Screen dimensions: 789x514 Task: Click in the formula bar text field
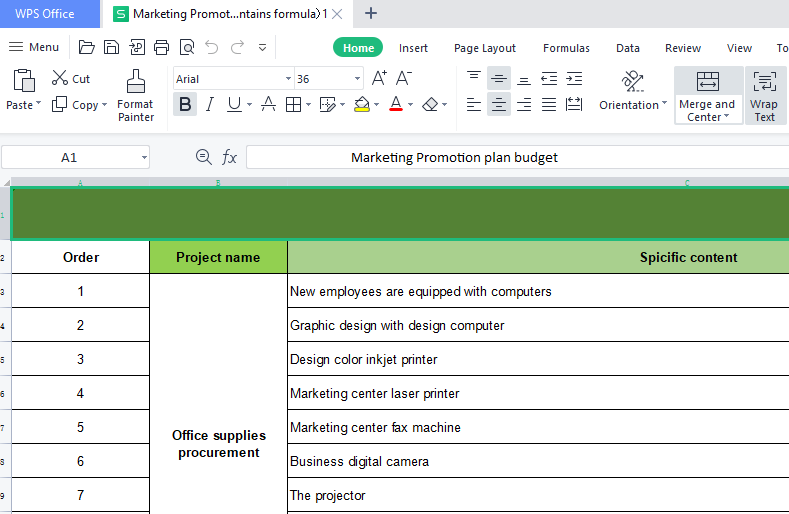click(517, 158)
